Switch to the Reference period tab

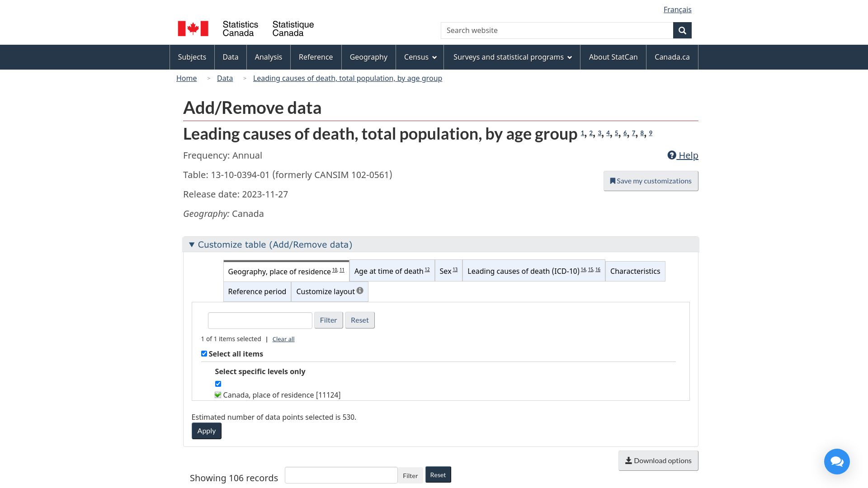(x=257, y=291)
